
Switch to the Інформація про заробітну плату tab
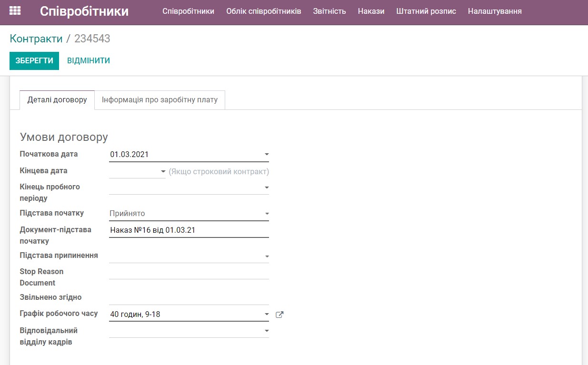pyautogui.click(x=160, y=100)
